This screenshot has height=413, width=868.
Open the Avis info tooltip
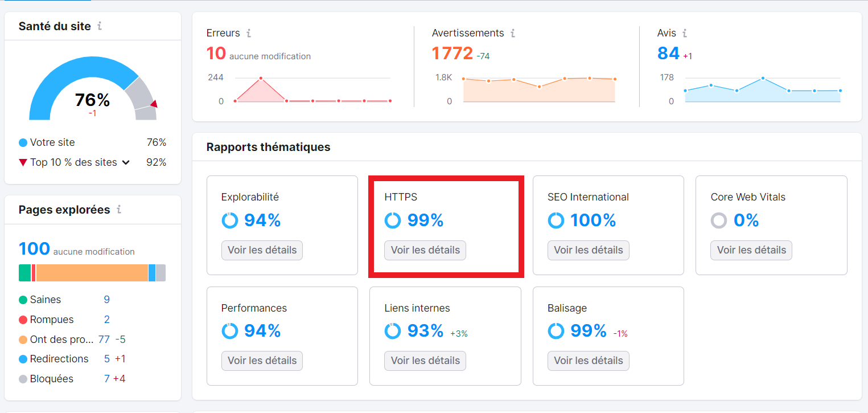(x=686, y=33)
